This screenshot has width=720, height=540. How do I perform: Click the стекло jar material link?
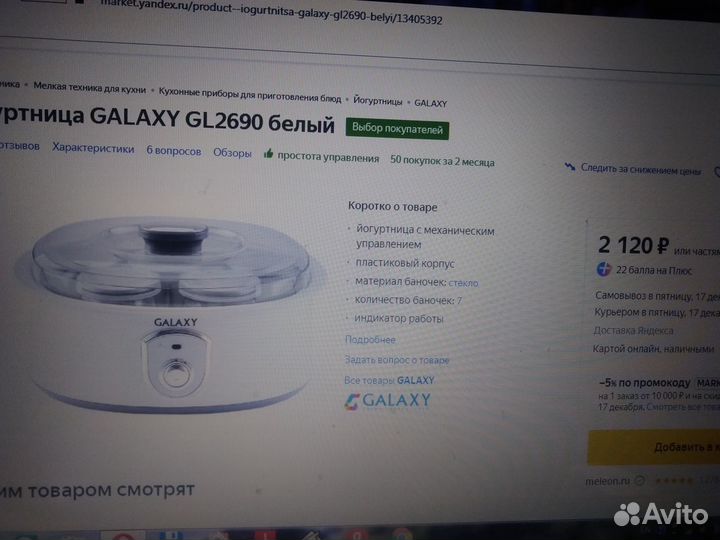(x=463, y=283)
